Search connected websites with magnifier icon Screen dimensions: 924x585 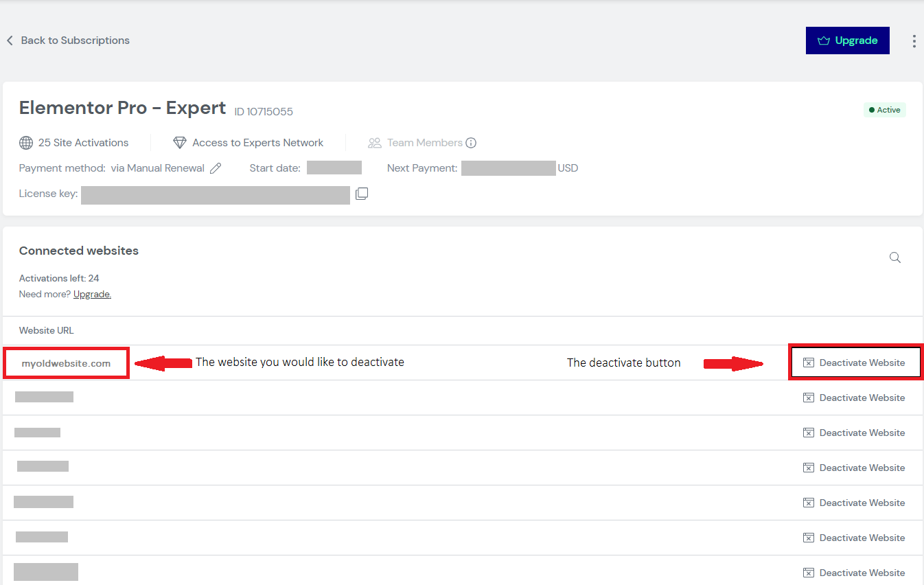click(x=895, y=257)
